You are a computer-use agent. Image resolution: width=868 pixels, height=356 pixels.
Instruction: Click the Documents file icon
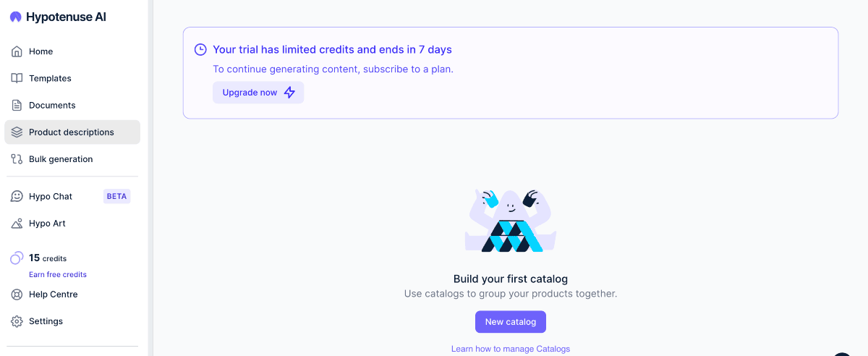(x=17, y=105)
